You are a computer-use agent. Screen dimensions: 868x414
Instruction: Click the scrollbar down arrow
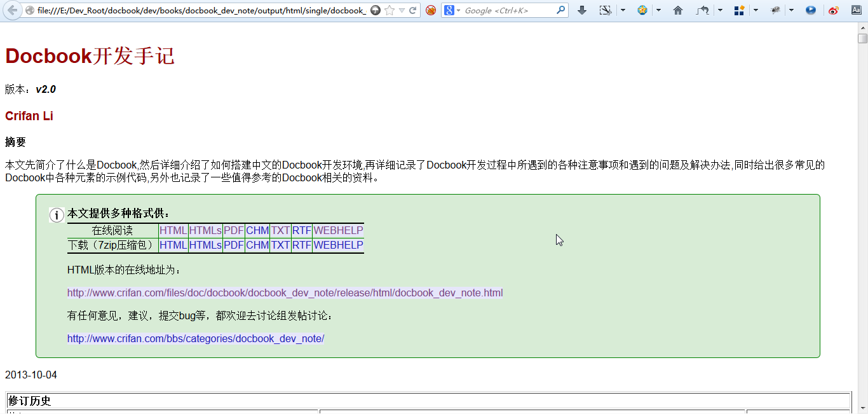[862, 408]
